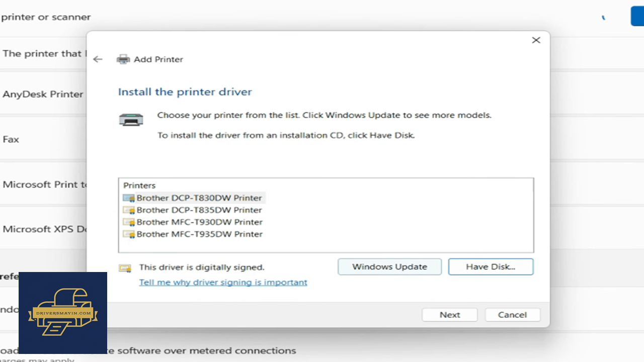Go back using the arrow beside Add Printer
The image size is (644, 362).
pyautogui.click(x=98, y=59)
